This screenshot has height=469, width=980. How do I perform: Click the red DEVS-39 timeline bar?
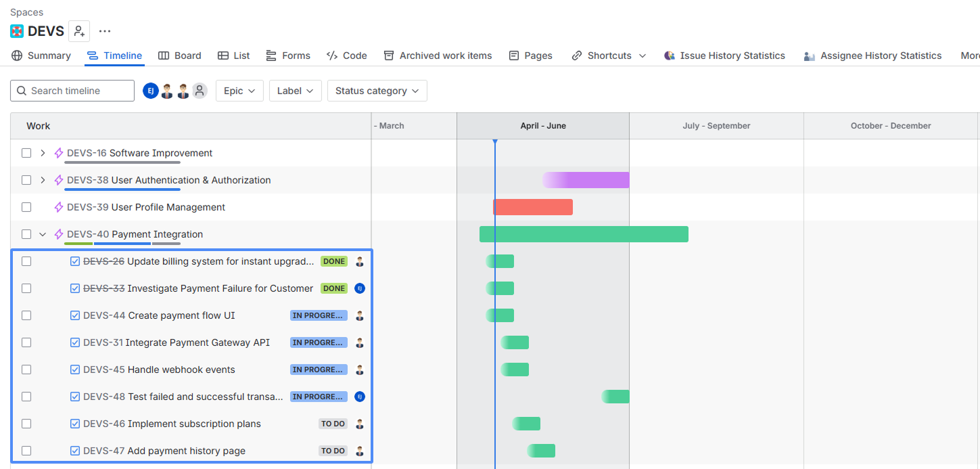(x=533, y=207)
